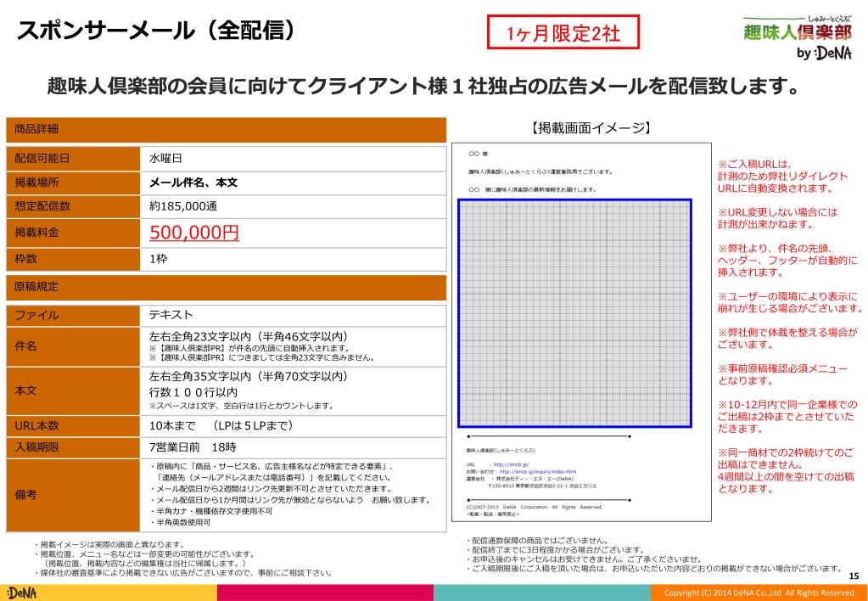The width and height of the screenshot is (868, 601).
Task: Click the ※URL変更しない場合には red note
Action: point(778,218)
